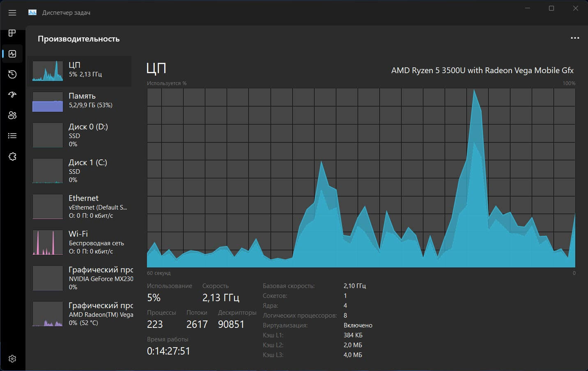The height and width of the screenshot is (371, 588).
Task: Select Диск 1 (C:) item
Action: tap(80, 171)
